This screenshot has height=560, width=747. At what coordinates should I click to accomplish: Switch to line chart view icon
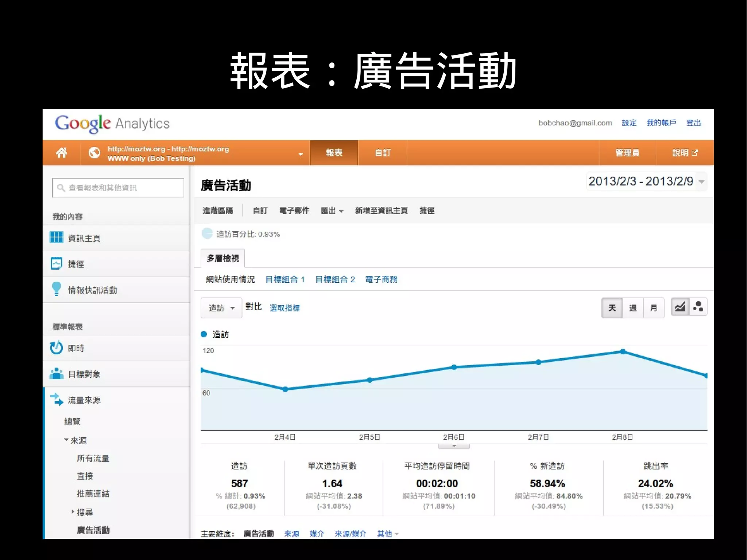(x=680, y=307)
